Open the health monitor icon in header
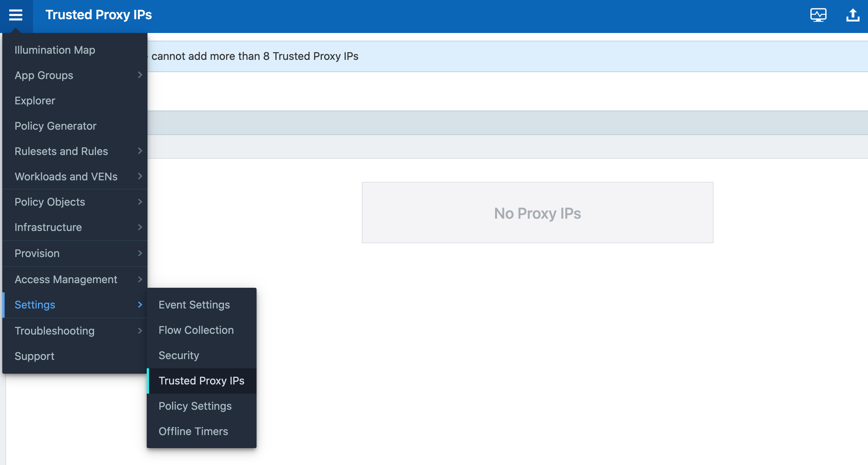This screenshot has height=465, width=868. [818, 15]
